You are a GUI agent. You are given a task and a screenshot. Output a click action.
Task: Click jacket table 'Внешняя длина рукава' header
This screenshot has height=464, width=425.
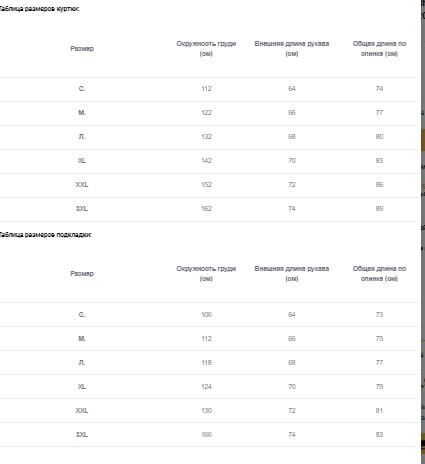pyautogui.click(x=292, y=49)
